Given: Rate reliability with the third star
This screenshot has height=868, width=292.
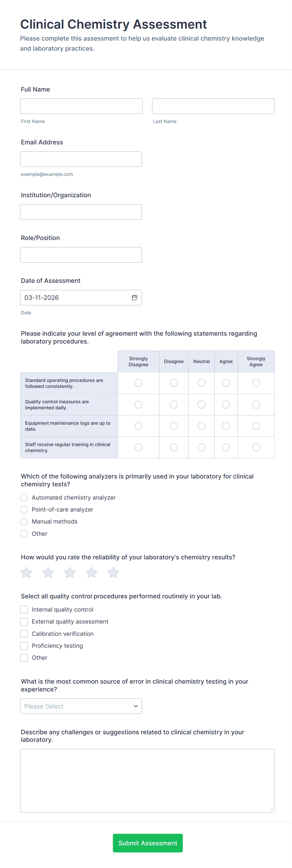Looking at the screenshot, I should [x=70, y=573].
